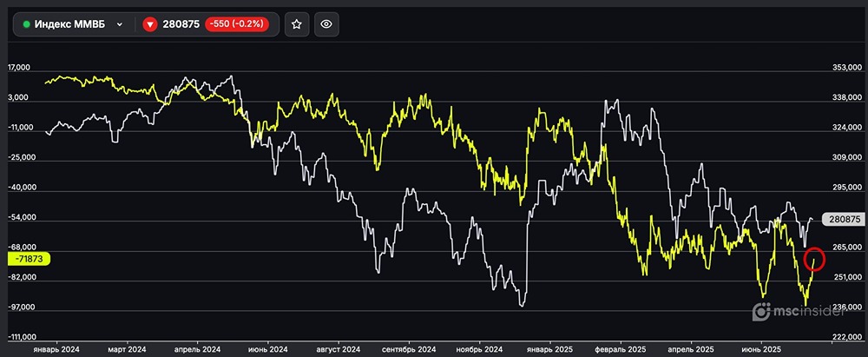
Task: Click the -11,000 left axis value
Action: 21,128
